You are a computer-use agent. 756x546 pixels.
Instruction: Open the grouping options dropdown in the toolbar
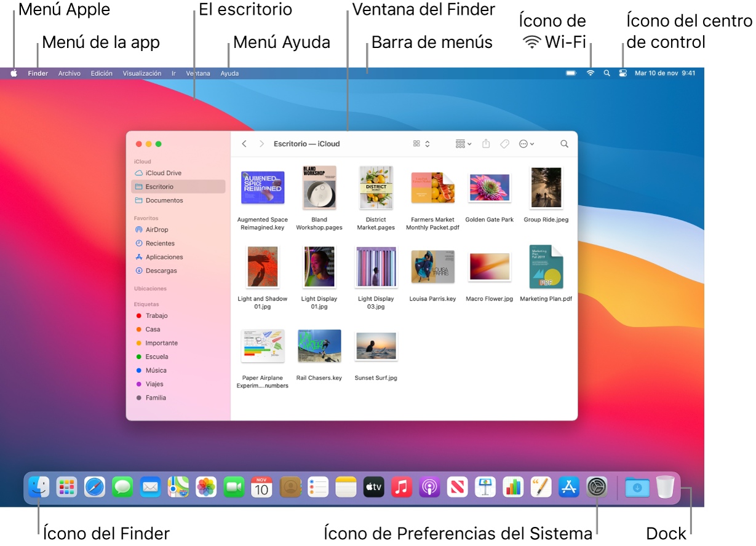click(x=463, y=143)
